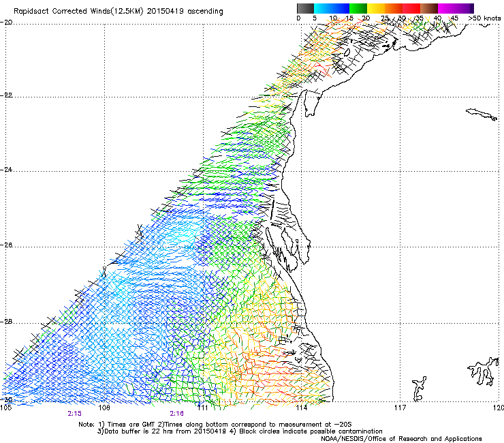Click longitude axis label '117'

[x=400, y=408]
